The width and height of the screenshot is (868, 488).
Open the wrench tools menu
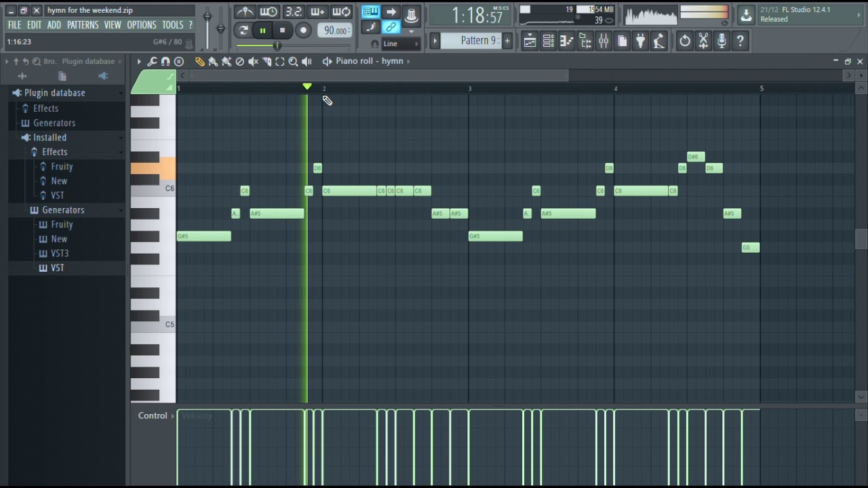[x=152, y=62]
